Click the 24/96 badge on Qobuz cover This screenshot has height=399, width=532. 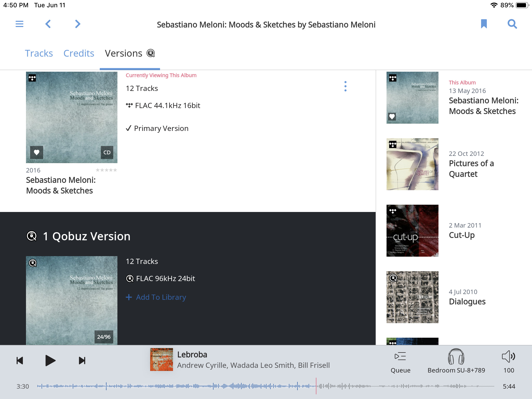click(104, 337)
